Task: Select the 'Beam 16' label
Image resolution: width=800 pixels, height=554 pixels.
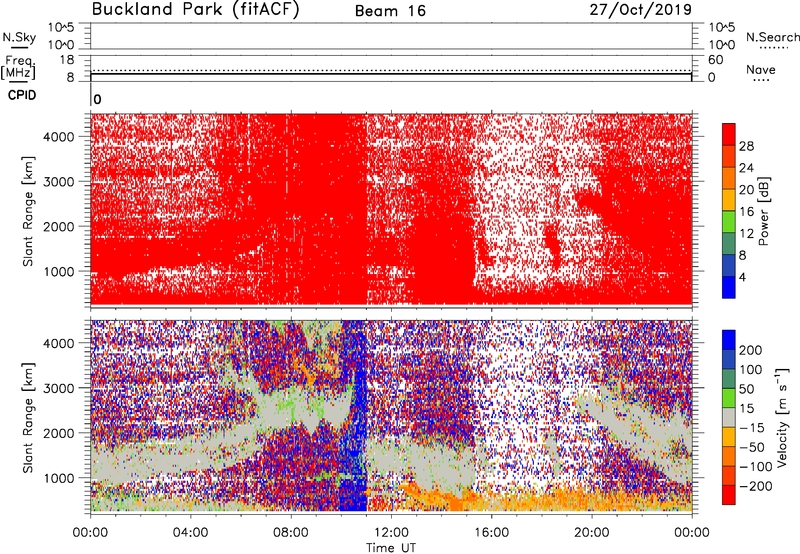Action: [x=390, y=11]
